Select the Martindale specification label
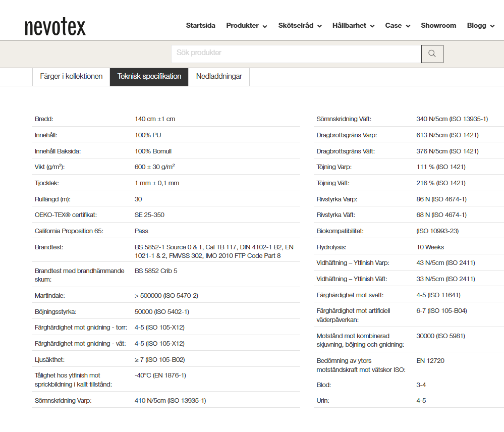504x432 pixels. point(50,296)
